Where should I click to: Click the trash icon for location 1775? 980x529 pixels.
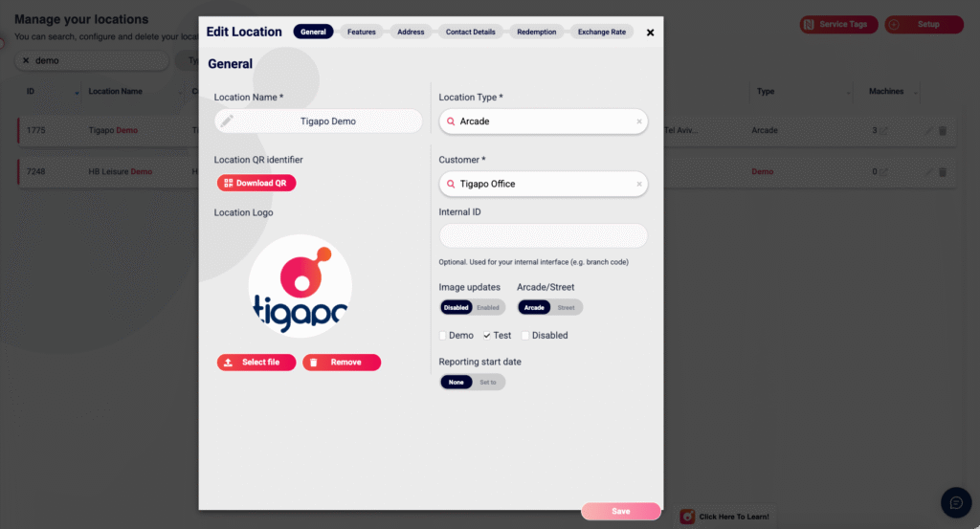943,131
